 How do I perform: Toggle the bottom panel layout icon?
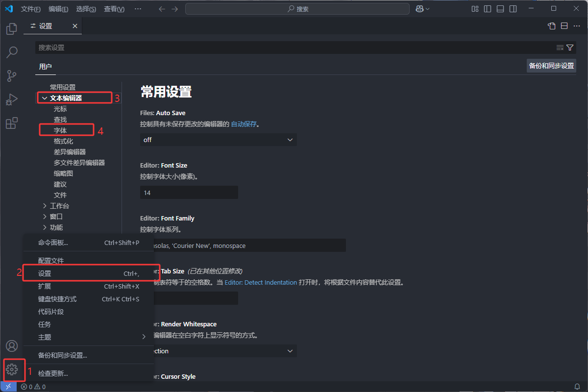(x=500, y=9)
